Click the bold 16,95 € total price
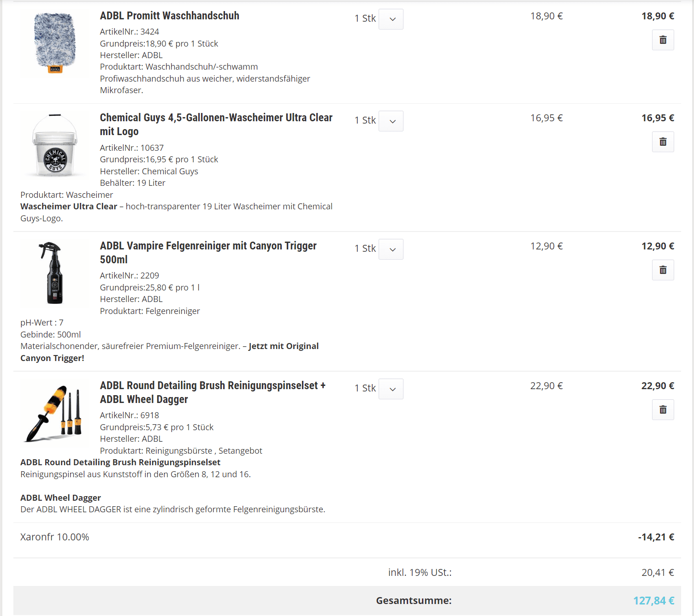This screenshot has width=694, height=616. point(658,118)
